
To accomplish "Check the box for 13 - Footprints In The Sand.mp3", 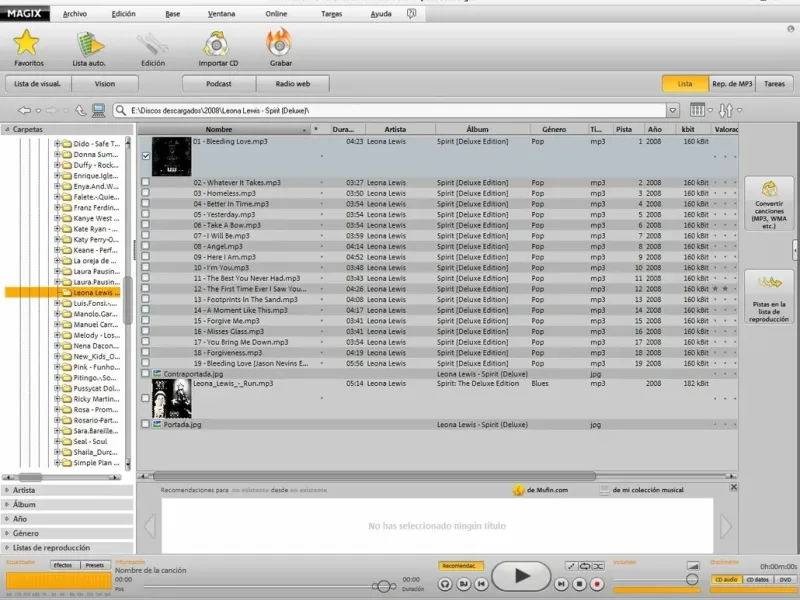I will point(145,299).
